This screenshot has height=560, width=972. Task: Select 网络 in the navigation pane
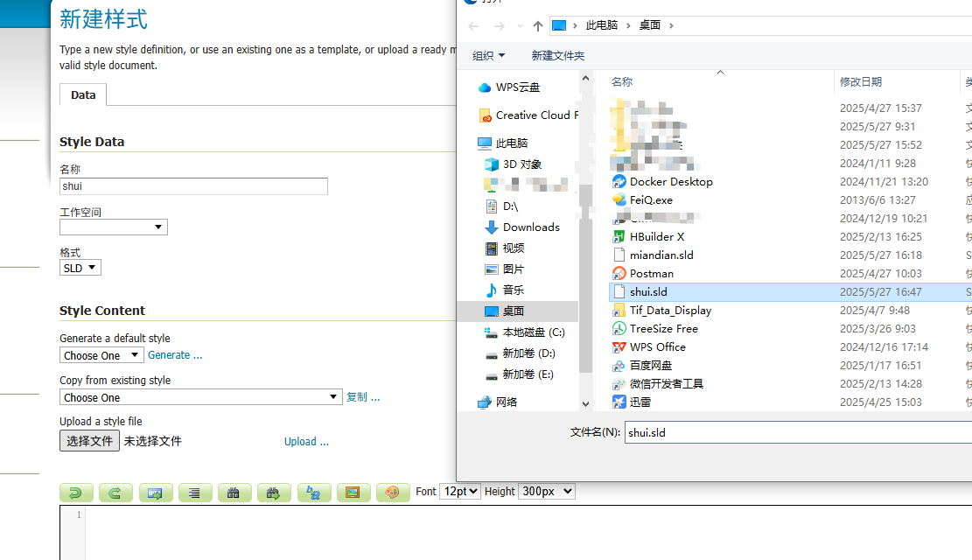(x=498, y=402)
